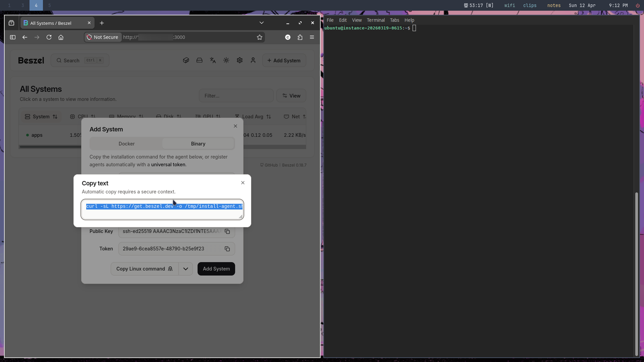Click the Copy Linux command button

pos(145,269)
